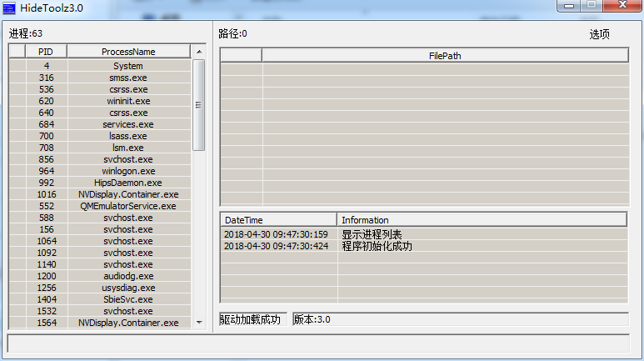Select the wininit.exe process
The width and height of the screenshot is (644, 361).
click(128, 101)
